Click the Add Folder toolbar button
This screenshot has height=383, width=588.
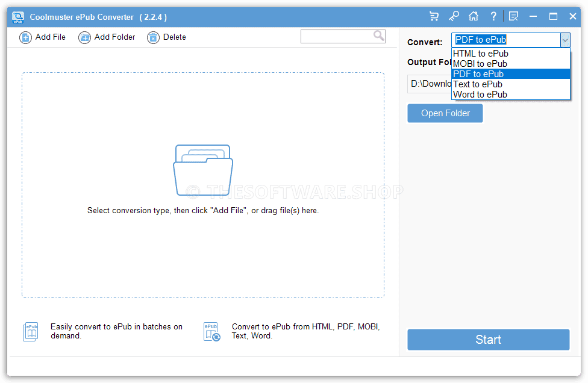pyautogui.click(x=107, y=37)
